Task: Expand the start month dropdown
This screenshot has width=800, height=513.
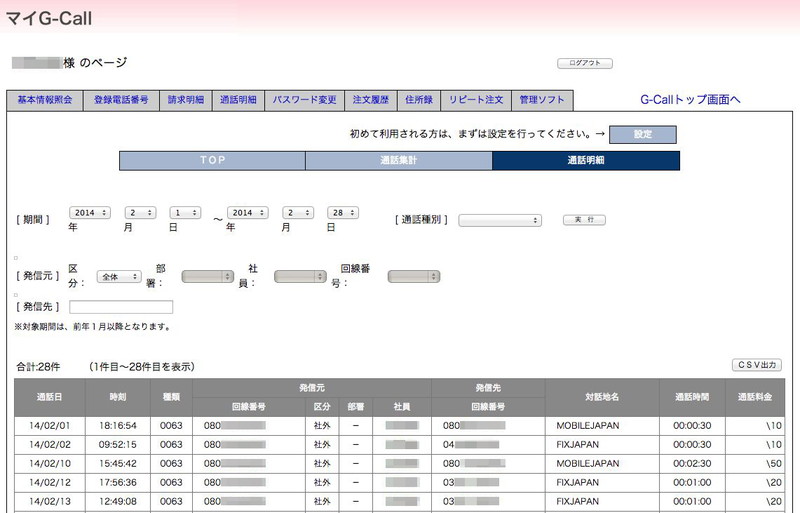Action: click(x=140, y=213)
